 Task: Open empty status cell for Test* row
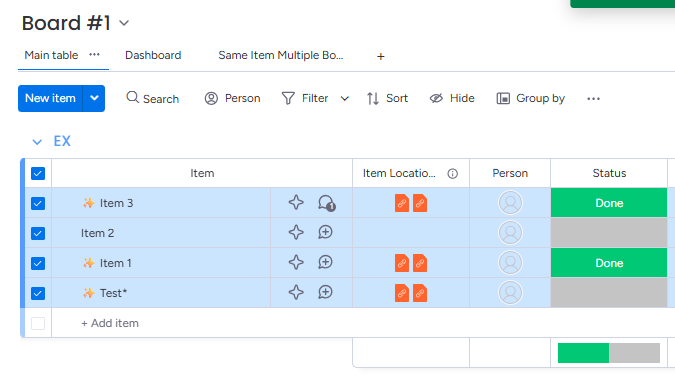click(609, 293)
